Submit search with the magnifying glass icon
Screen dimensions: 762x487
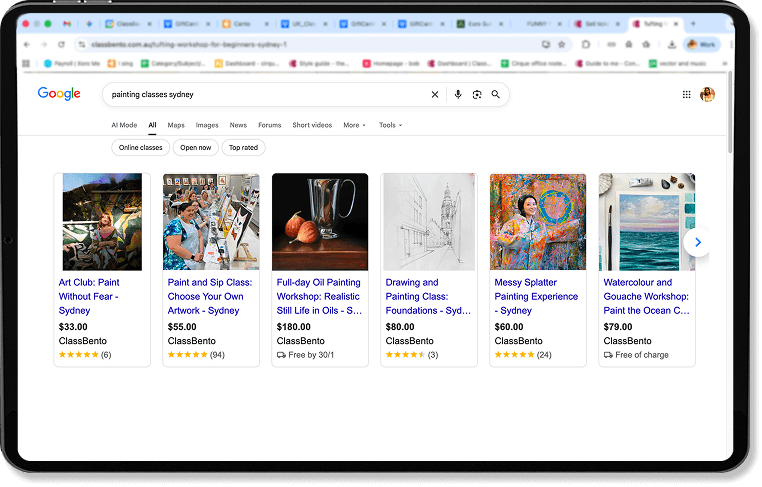495,94
